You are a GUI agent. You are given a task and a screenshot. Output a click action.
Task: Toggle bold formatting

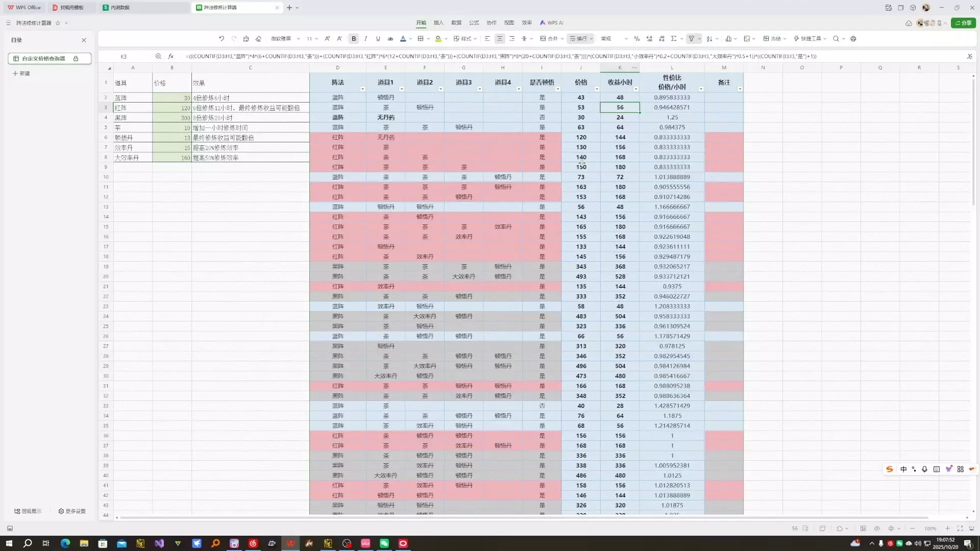(354, 39)
